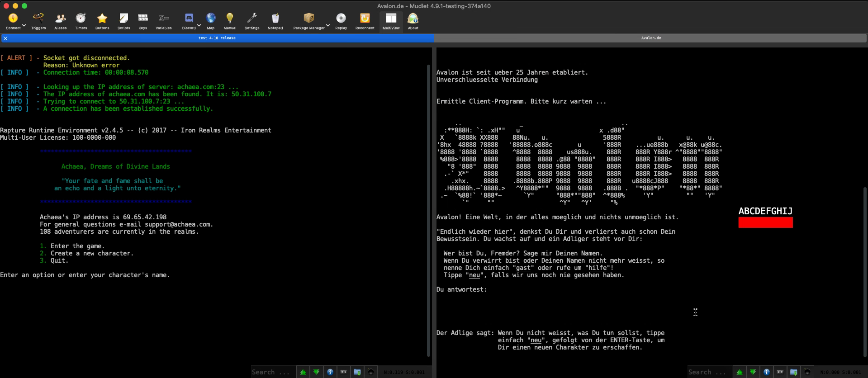Open the Timers editor
868x378 pixels.
pos(81,21)
